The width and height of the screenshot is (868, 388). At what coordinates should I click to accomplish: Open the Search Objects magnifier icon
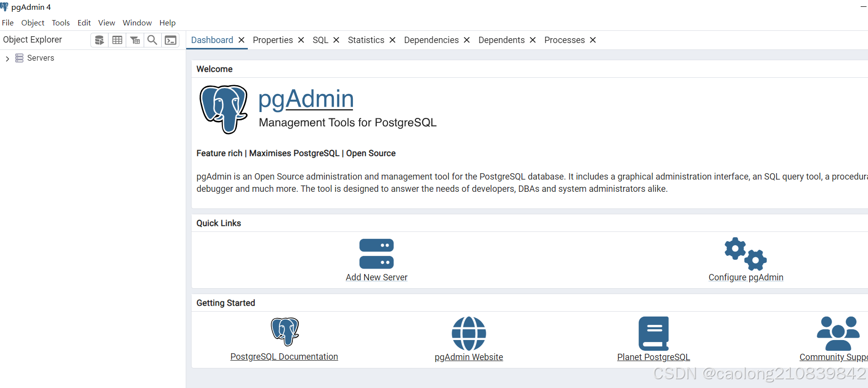point(152,40)
